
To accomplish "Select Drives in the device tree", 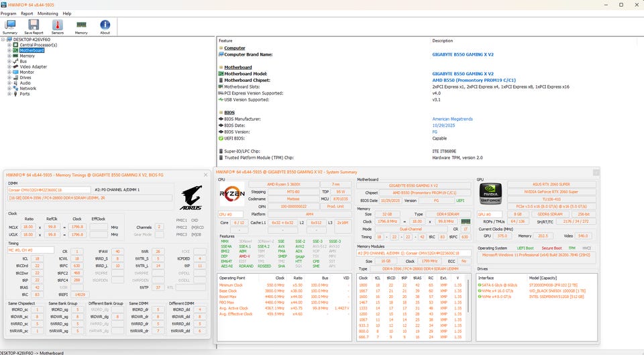I will click(25, 77).
